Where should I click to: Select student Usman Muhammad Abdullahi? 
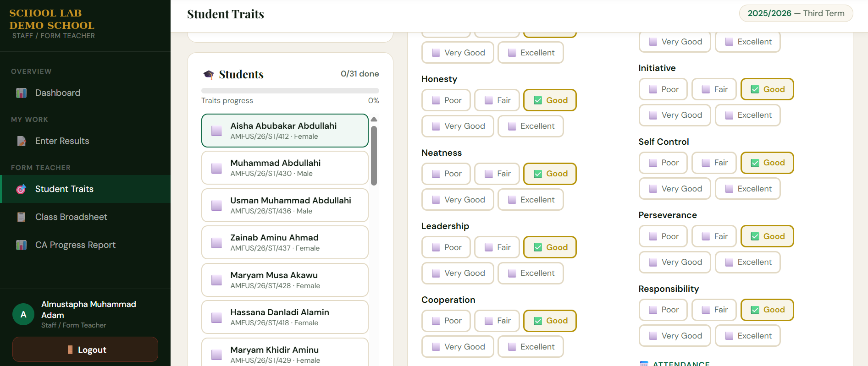click(x=285, y=205)
